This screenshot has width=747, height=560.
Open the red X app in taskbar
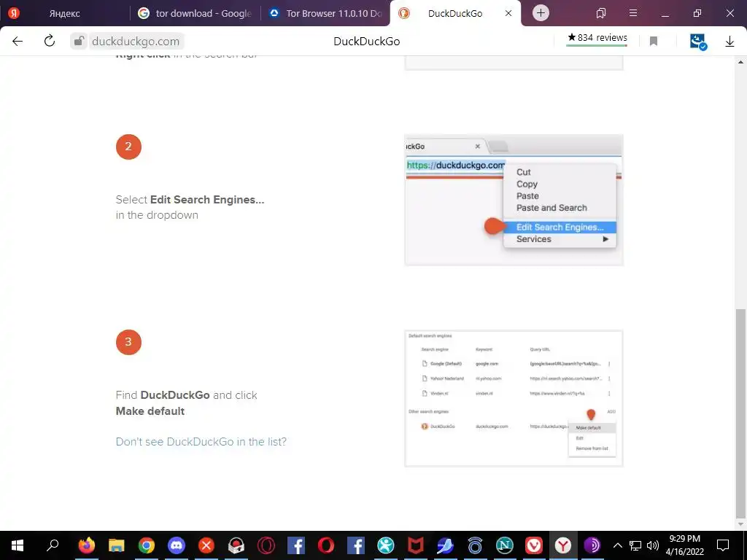206,545
